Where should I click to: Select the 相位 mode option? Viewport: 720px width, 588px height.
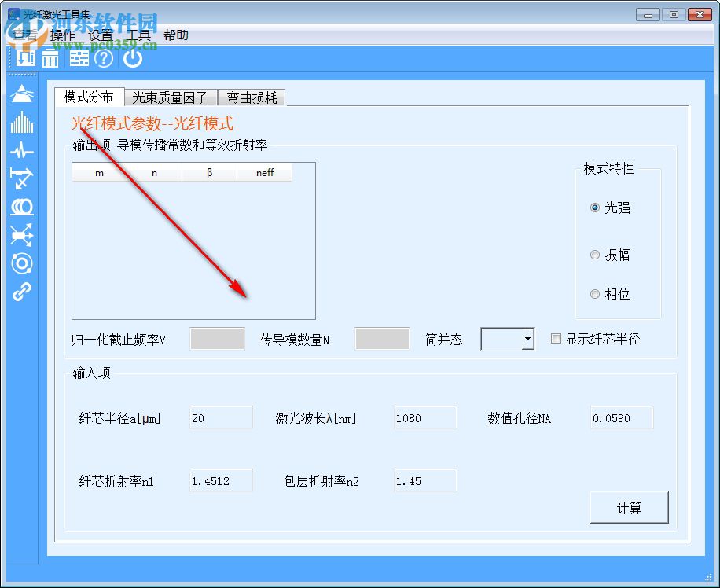pos(595,294)
